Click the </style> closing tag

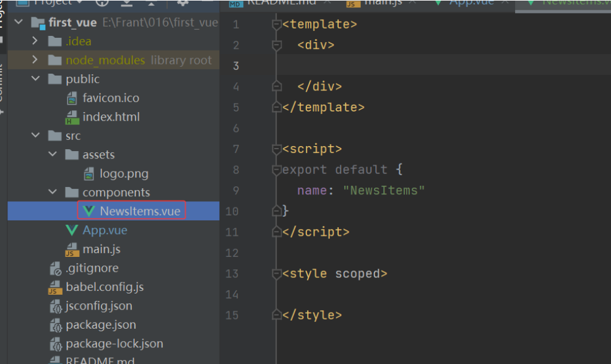(312, 315)
